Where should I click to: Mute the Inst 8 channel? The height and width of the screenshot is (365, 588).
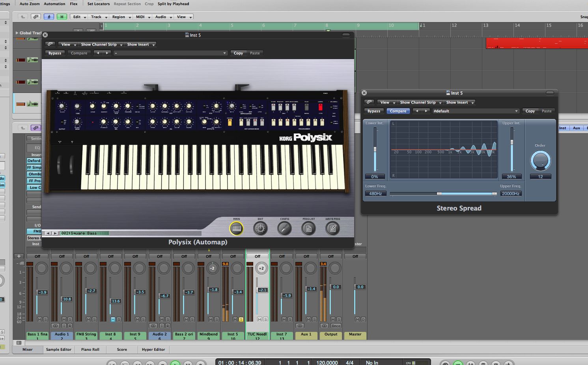pyautogui.click(x=113, y=319)
